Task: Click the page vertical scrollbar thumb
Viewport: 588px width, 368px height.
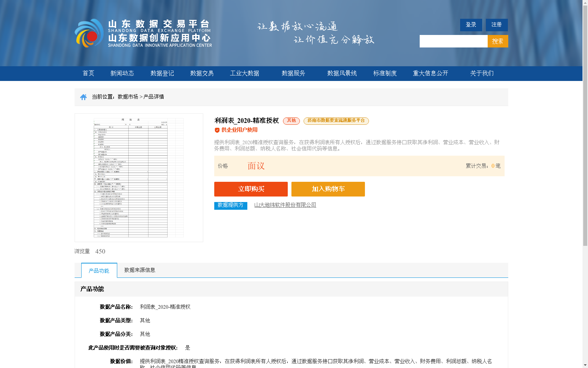Action: pos(585,126)
